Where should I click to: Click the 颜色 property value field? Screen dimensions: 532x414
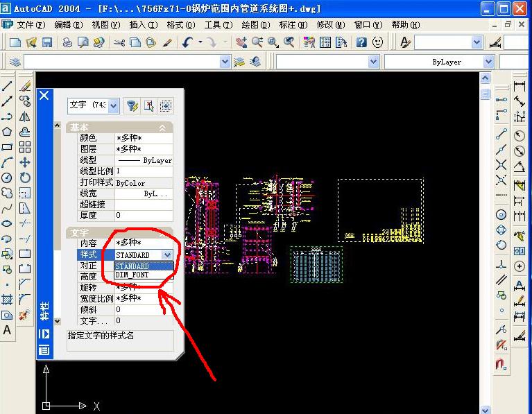(144, 138)
